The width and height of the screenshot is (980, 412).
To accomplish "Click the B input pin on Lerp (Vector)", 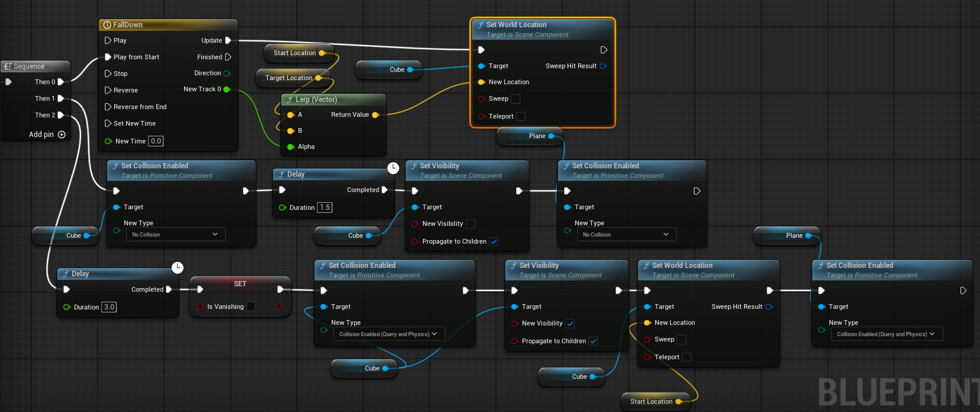I will coord(291,130).
